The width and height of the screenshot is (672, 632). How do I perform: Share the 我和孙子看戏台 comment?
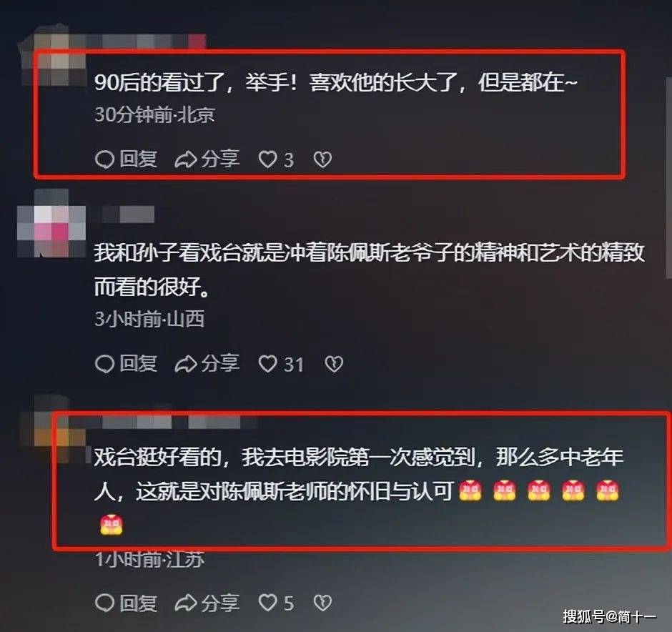[207, 364]
